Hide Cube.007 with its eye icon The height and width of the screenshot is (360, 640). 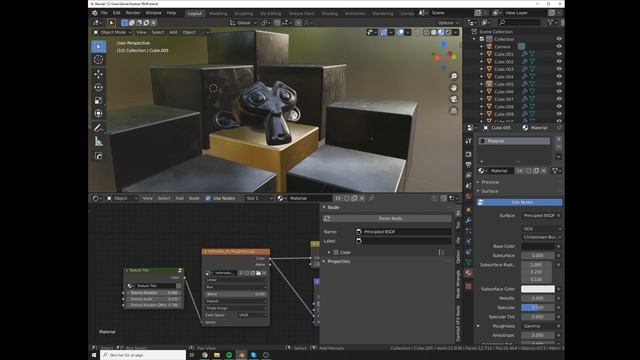coord(559,99)
